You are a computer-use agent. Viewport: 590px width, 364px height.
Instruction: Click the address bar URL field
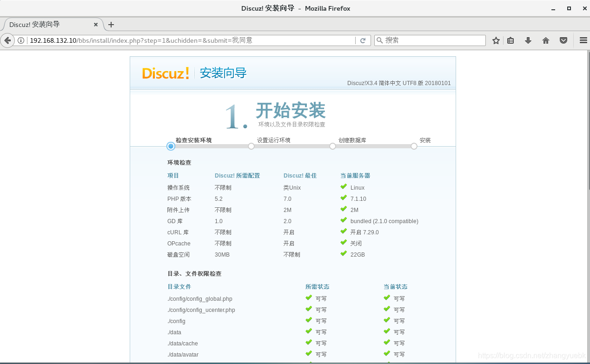click(x=191, y=40)
